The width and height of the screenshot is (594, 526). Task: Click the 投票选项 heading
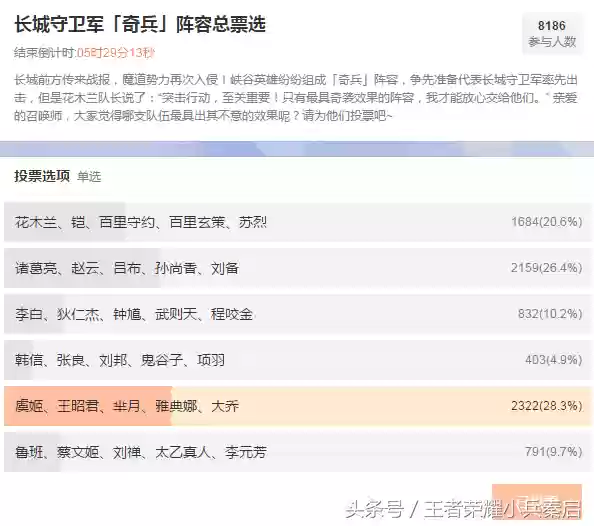click(42, 176)
